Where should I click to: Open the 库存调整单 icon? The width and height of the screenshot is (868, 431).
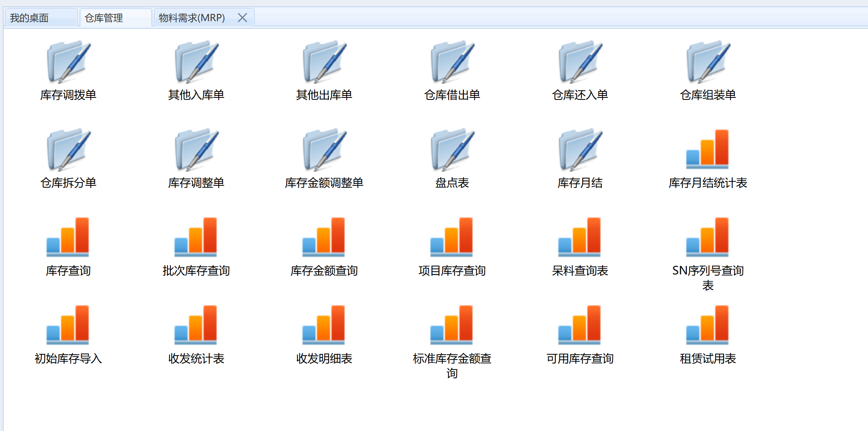tap(196, 150)
